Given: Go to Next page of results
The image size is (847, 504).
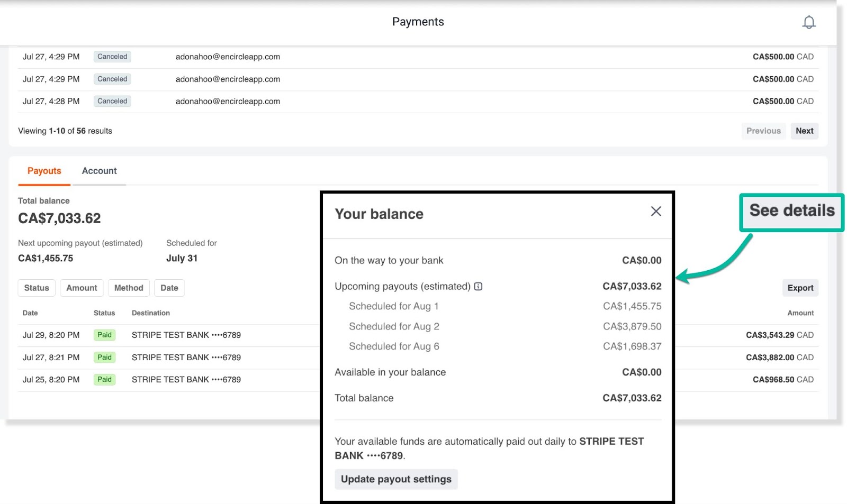Looking at the screenshot, I should point(804,131).
